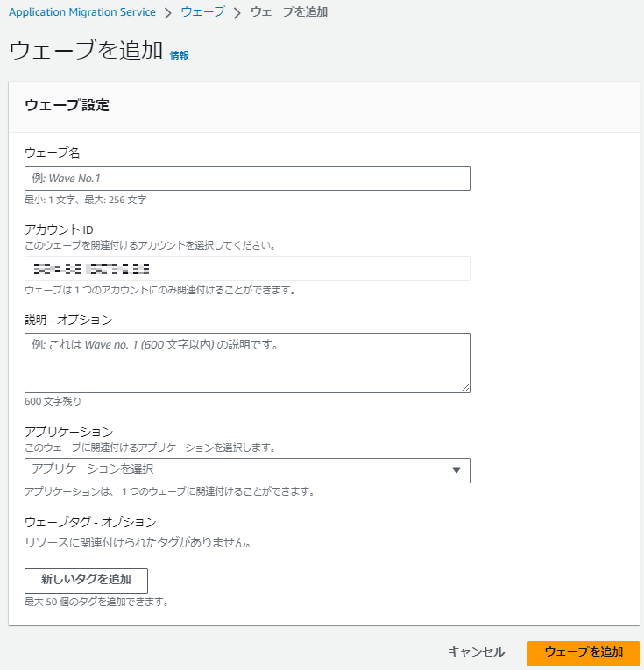Cancel with the キャンセル button
The width and height of the screenshot is (644, 670).
click(477, 652)
